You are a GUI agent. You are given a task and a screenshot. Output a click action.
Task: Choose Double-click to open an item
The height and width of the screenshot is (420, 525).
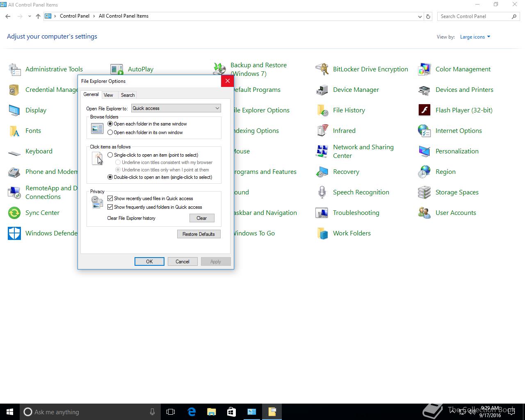(x=110, y=177)
